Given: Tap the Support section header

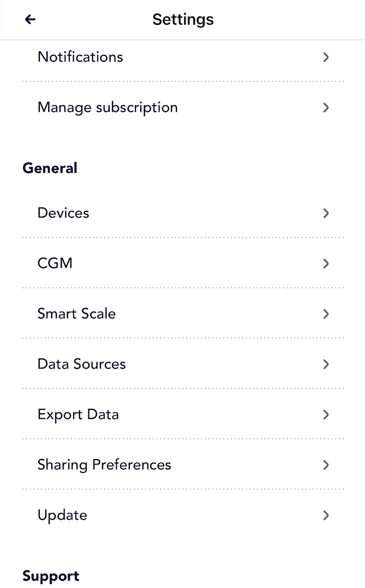Looking at the screenshot, I should [x=51, y=576].
